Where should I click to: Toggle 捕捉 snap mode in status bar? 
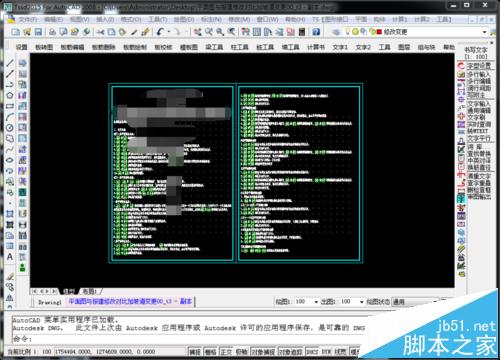195,352
